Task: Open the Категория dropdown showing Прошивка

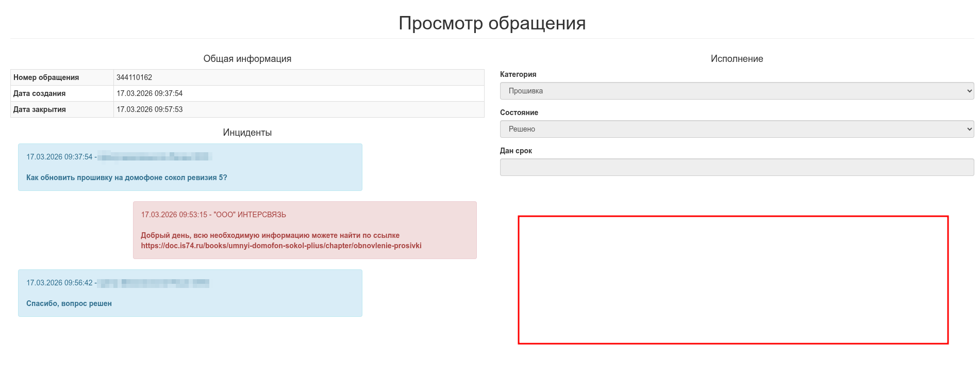Action: [736, 91]
